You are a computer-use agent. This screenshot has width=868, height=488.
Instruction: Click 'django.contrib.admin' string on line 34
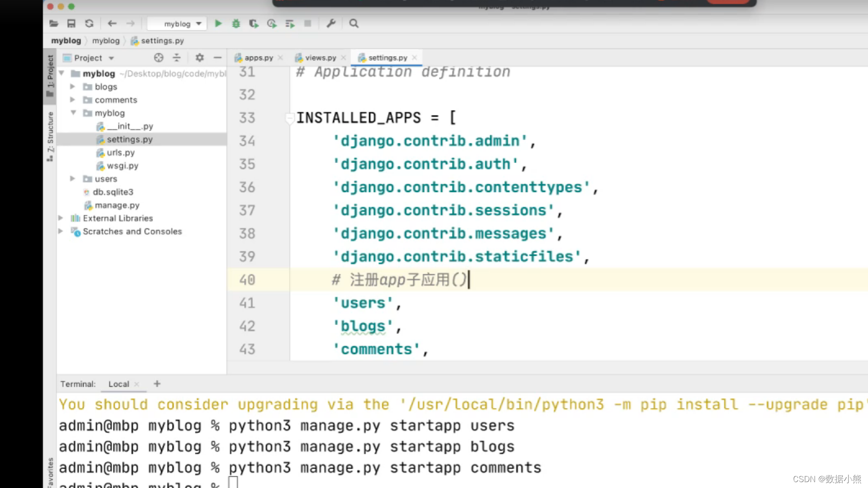[x=429, y=141]
